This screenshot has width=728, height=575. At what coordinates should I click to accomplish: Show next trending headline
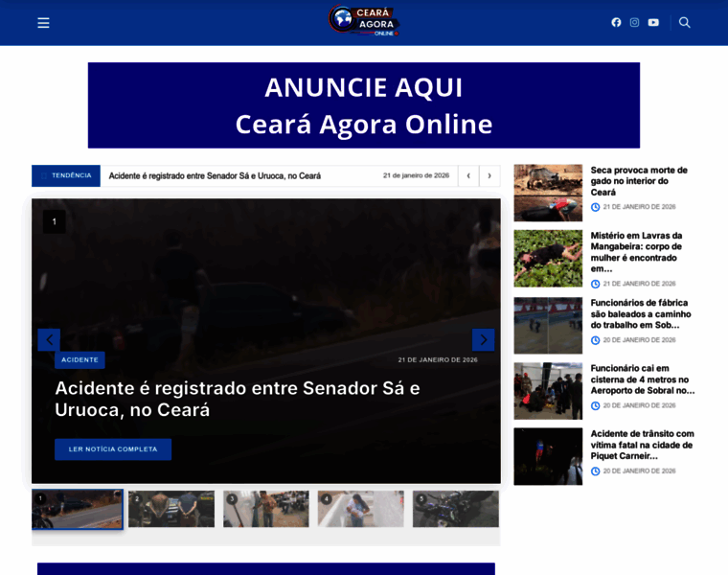click(x=489, y=175)
